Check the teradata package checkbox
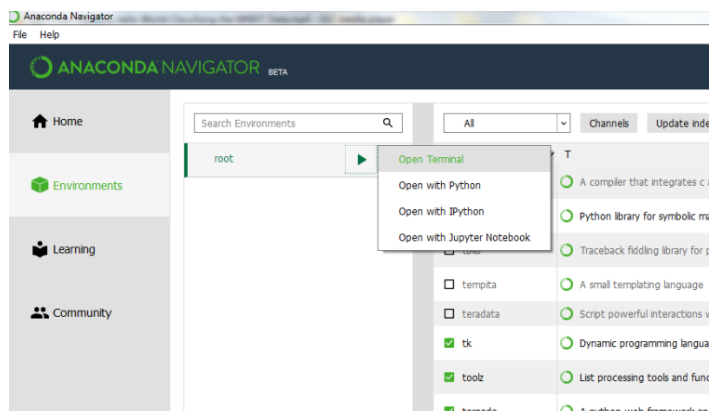The height and width of the screenshot is (420, 718). click(x=449, y=314)
